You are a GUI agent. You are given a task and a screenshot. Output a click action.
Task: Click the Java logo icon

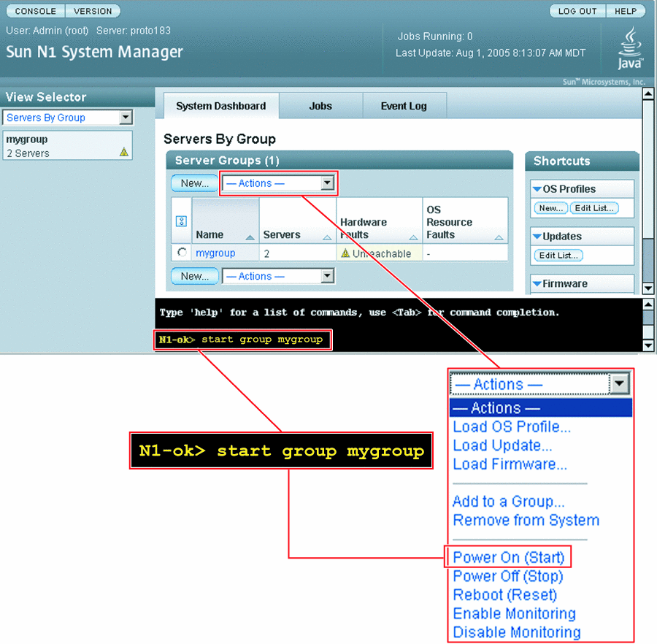(629, 48)
